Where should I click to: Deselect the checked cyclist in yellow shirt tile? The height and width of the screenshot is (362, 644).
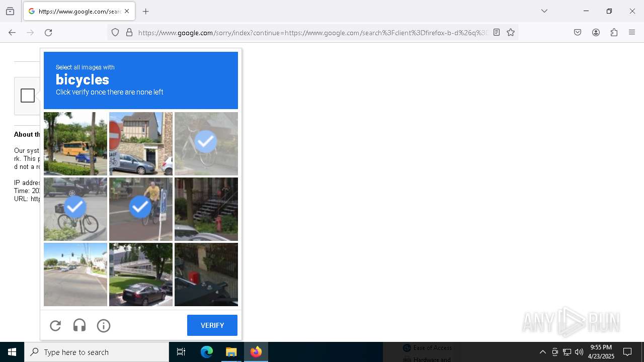click(x=141, y=209)
